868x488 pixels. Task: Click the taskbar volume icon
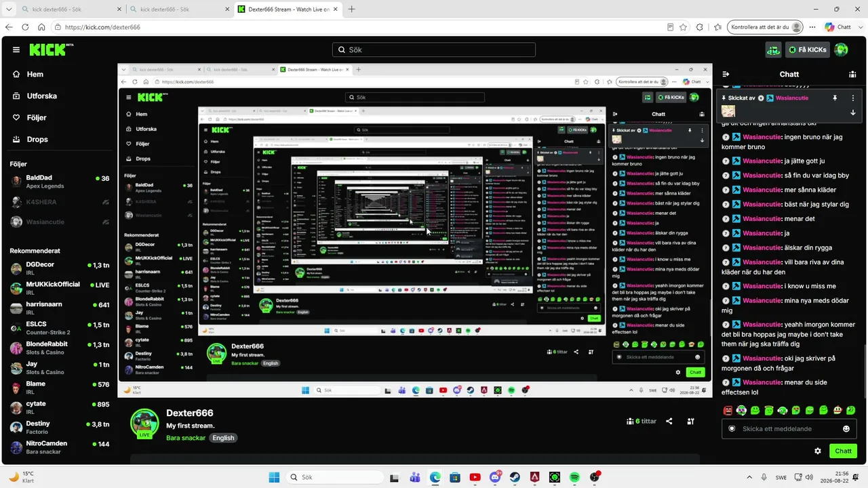pyautogui.click(x=809, y=477)
